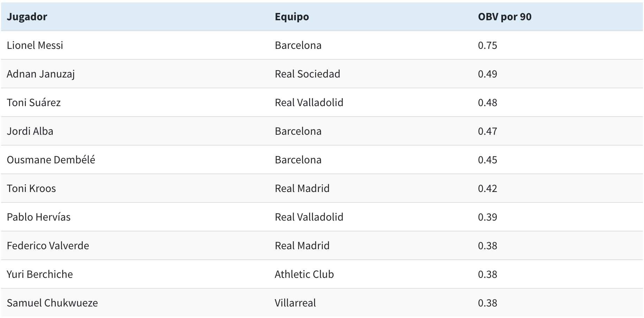Click Ousmane Dembélé in the table
Image resolution: width=644 pixels, height=318 pixels.
pos(51,160)
